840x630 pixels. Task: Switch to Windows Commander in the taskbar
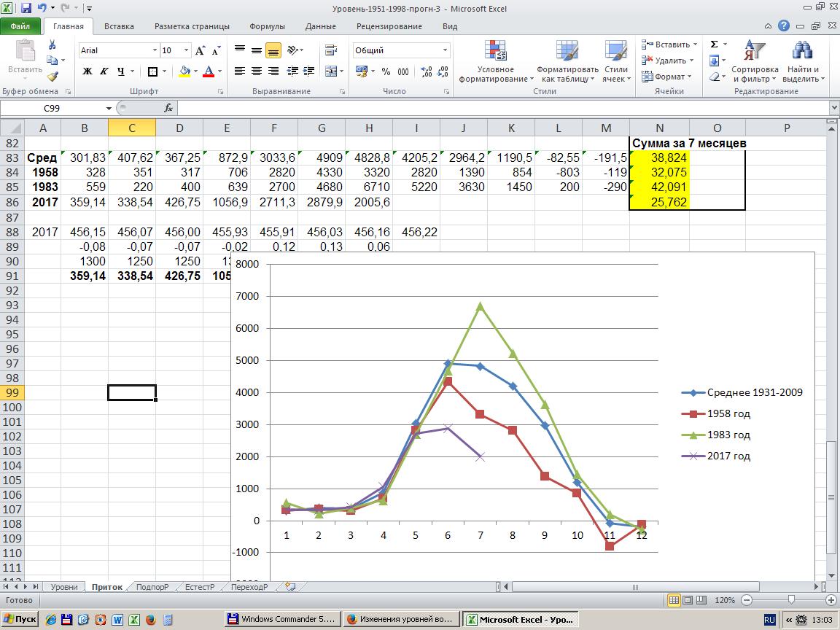[x=283, y=619]
